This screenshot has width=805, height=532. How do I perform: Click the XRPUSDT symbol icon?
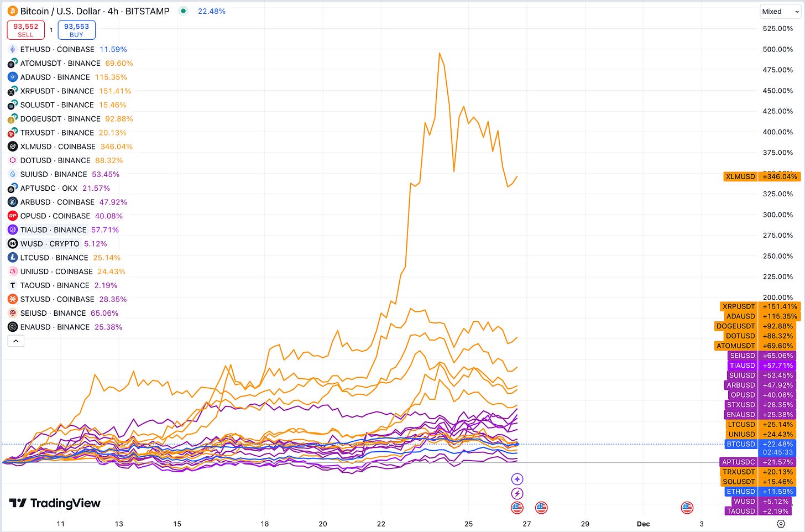coord(13,91)
